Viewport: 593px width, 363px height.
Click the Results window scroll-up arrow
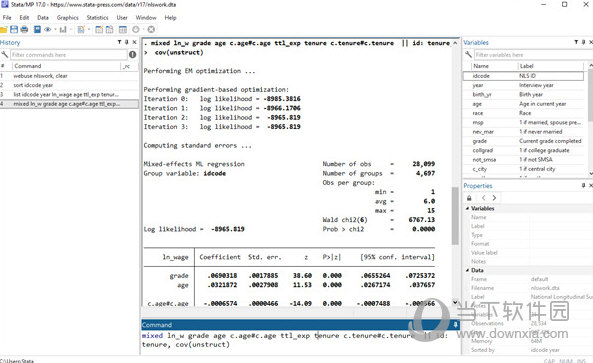point(455,43)
